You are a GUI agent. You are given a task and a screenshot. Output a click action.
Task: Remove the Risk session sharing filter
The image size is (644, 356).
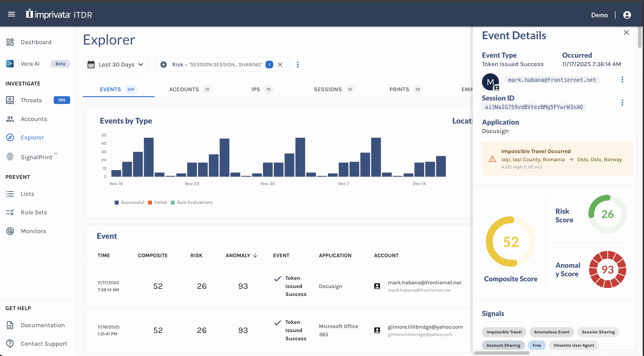click(x=280, y=65)
